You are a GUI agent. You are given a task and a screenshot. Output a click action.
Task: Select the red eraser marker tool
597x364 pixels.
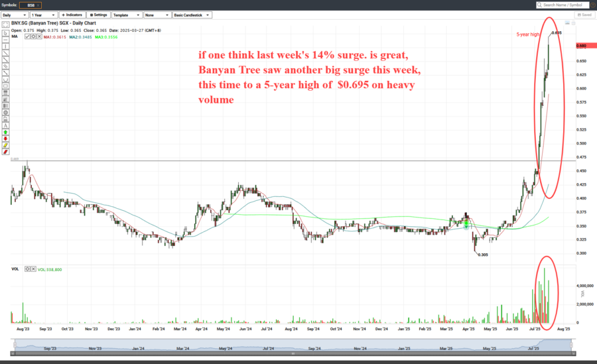point(5,152)
